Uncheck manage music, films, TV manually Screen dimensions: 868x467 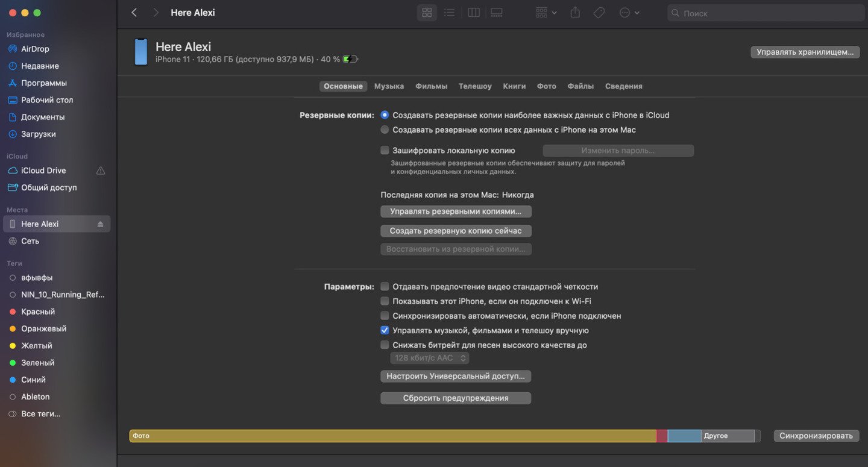click(x=385, y=331)
